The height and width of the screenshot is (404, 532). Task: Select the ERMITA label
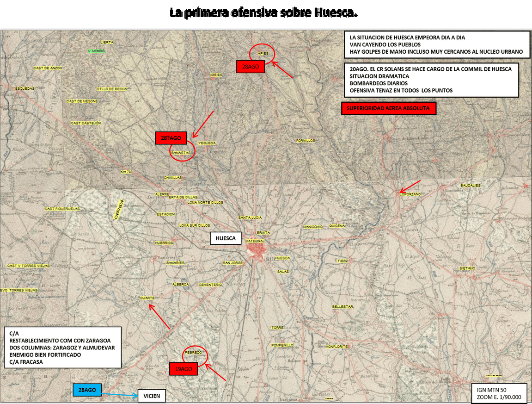pyautogui.click(x=263, y=233)
